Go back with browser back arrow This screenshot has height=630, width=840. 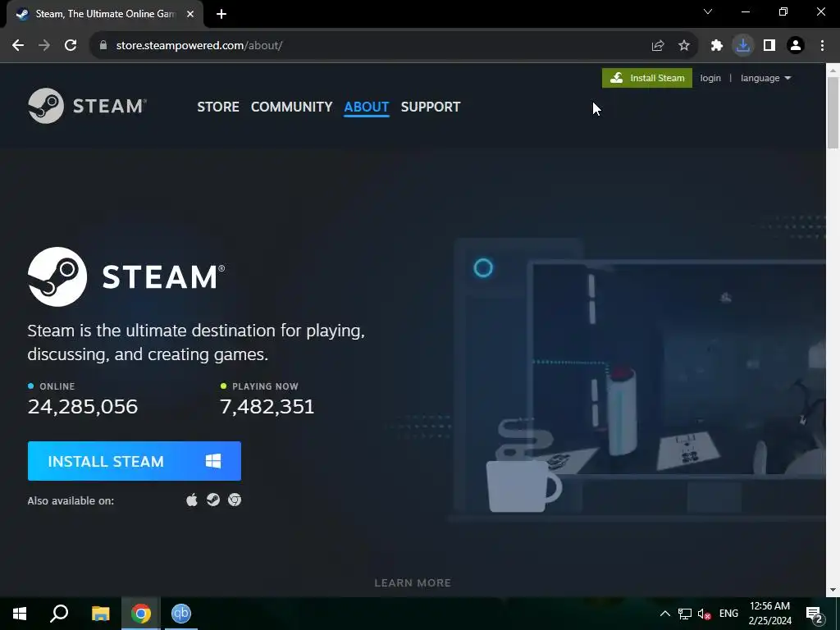(x=18, y=46)
